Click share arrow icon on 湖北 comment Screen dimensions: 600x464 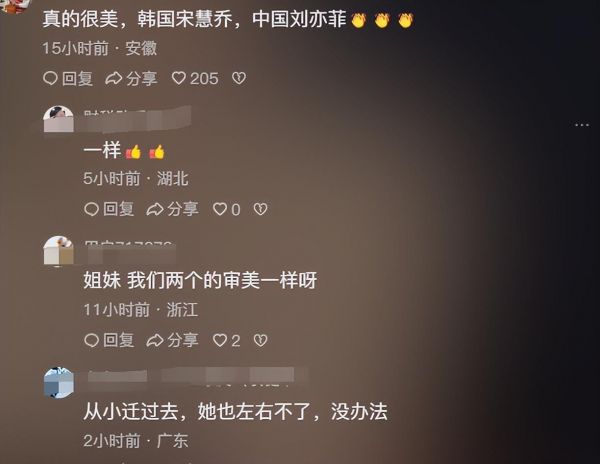point(155,209)
